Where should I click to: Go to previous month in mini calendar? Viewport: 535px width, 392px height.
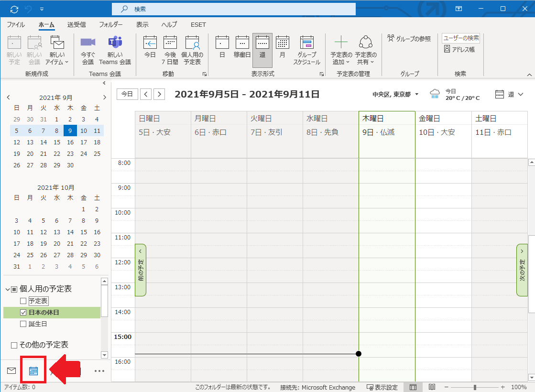9,98
